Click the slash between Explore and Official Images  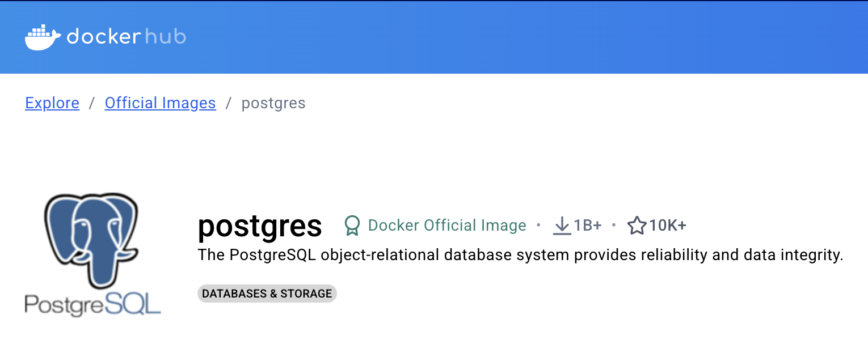[x=92, y=103]
